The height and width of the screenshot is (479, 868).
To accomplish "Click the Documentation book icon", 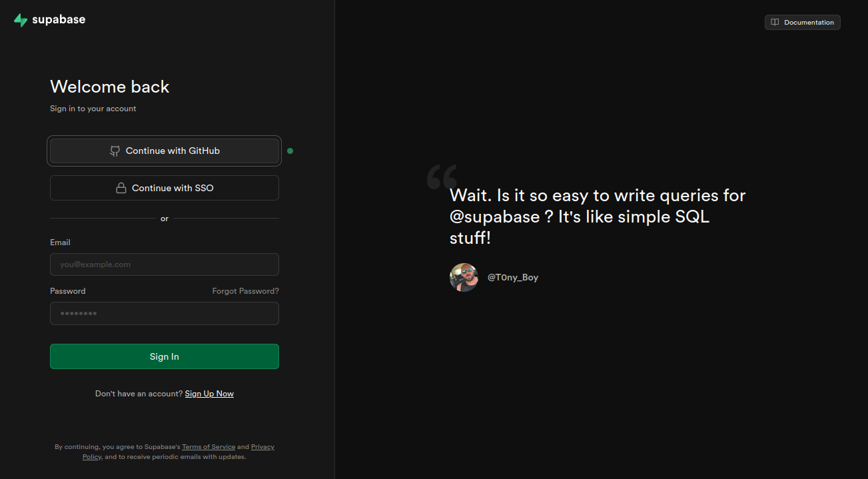I will [775, 23].
